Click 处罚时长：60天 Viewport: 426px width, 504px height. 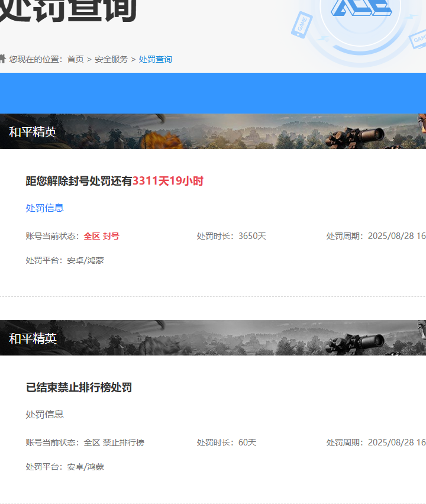[x=227, y=442]
